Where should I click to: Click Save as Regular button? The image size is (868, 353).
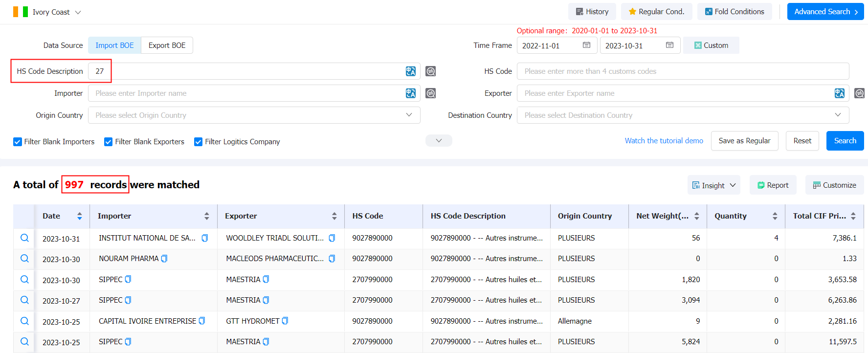744,141
